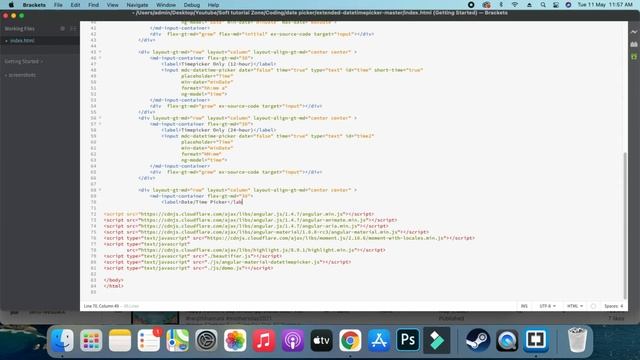Open Wi-Fi status in menu bar
Image resolution: width=640 pixels, height=360 pixels.
pyautogui.click(x=515, y=5)
